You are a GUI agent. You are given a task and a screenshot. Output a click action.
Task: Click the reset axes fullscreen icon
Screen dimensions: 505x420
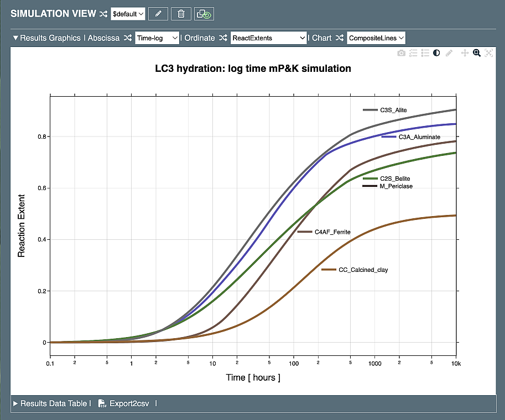[488, 53]
